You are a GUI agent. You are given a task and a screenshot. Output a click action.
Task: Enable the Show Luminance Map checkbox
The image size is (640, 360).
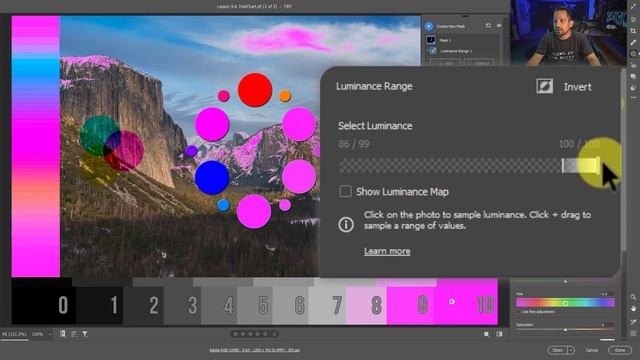point(345,191)
